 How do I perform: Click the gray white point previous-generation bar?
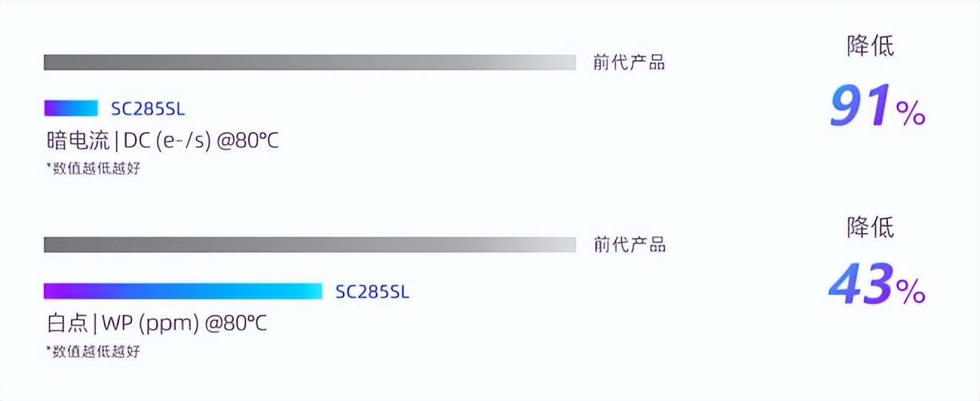pos(309,244)
